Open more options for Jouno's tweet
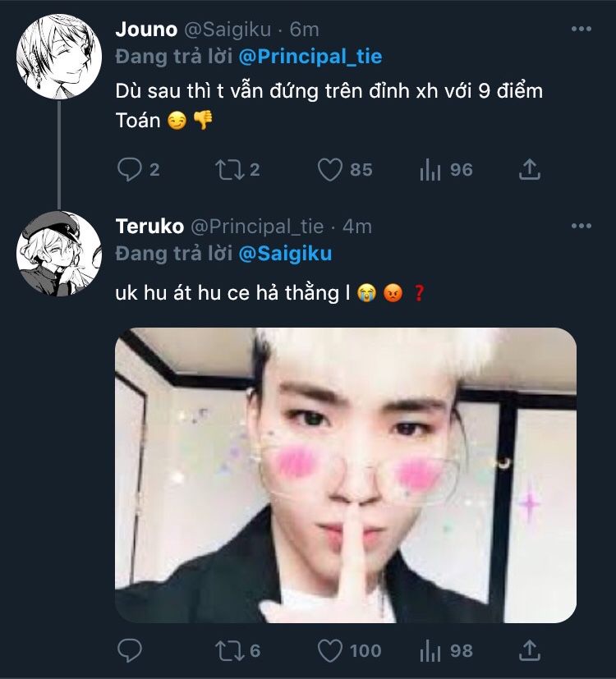This screenshot has height=679, width=616. pyautogui.click(x=581, y=30)
